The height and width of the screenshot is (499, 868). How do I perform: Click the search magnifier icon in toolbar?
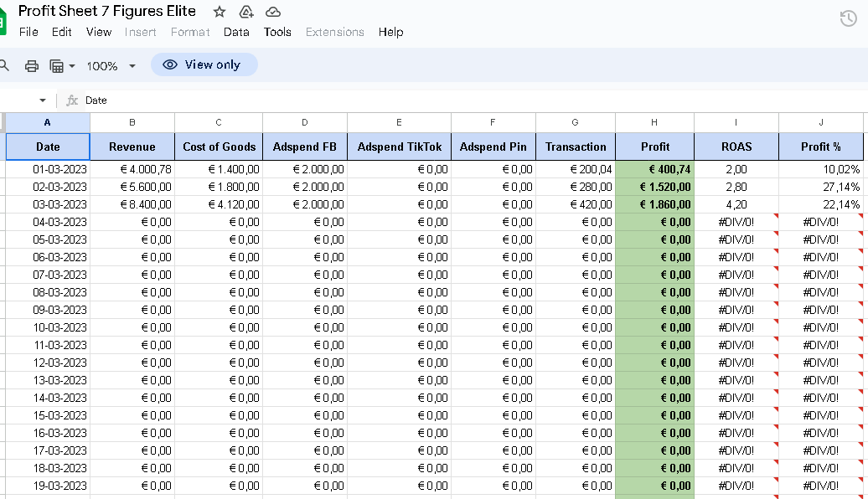pyautogui.click(x=4, y=65)
